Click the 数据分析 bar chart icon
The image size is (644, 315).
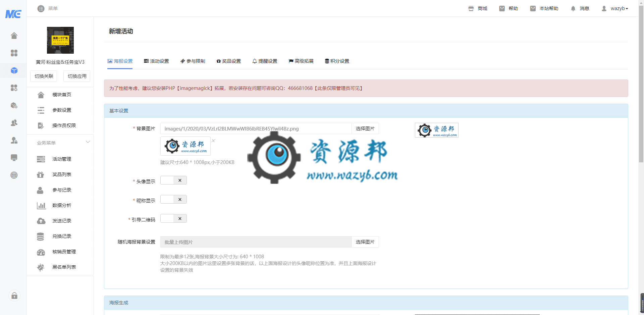[41, 206]
